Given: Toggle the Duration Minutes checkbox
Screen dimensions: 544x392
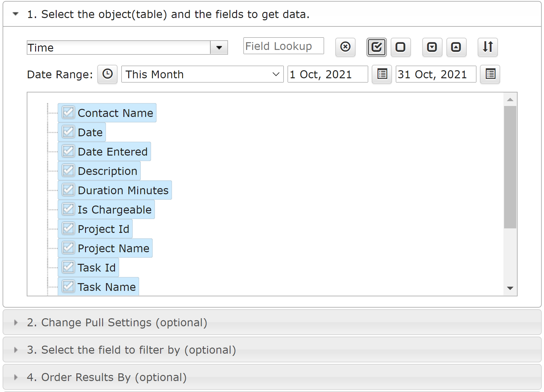Looking at the screenshot, I should [68, 190].
